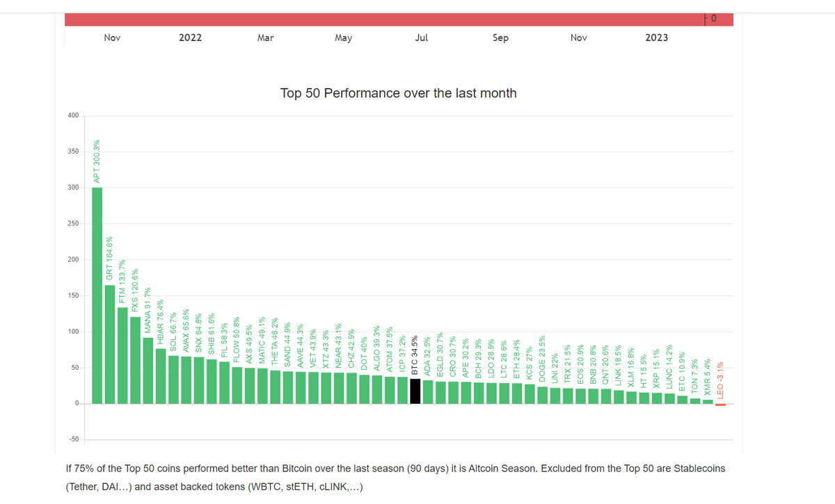Select the red LEO -3.1% bar
This screenshot has width=835, height=504.
point(720,405)
